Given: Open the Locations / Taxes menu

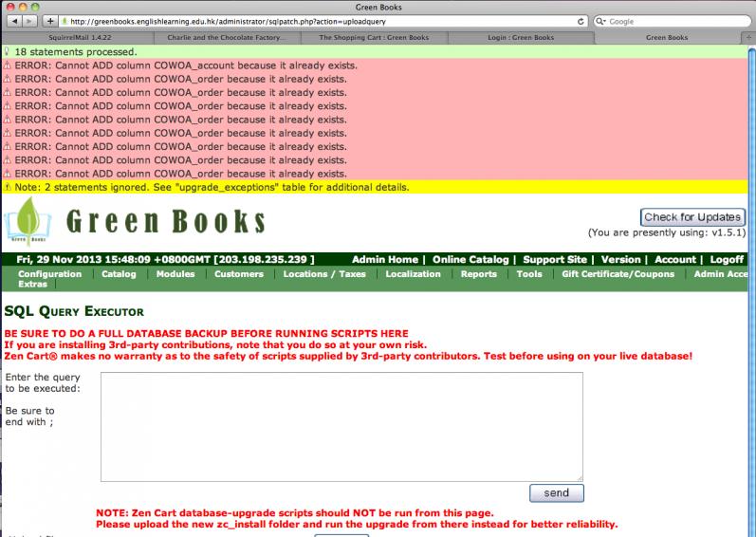Looking at the screenshot, I should [324, 274].
